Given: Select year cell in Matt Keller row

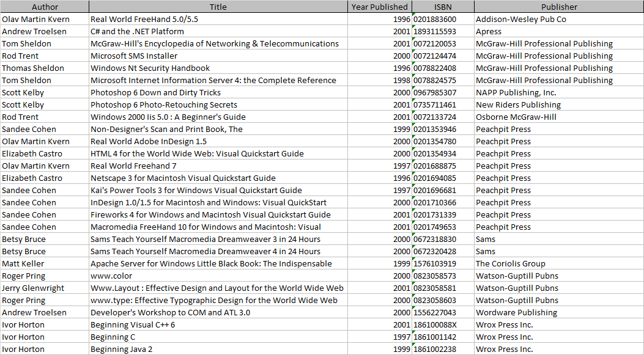Looking at the screenshot, I should tap(380, 263).
